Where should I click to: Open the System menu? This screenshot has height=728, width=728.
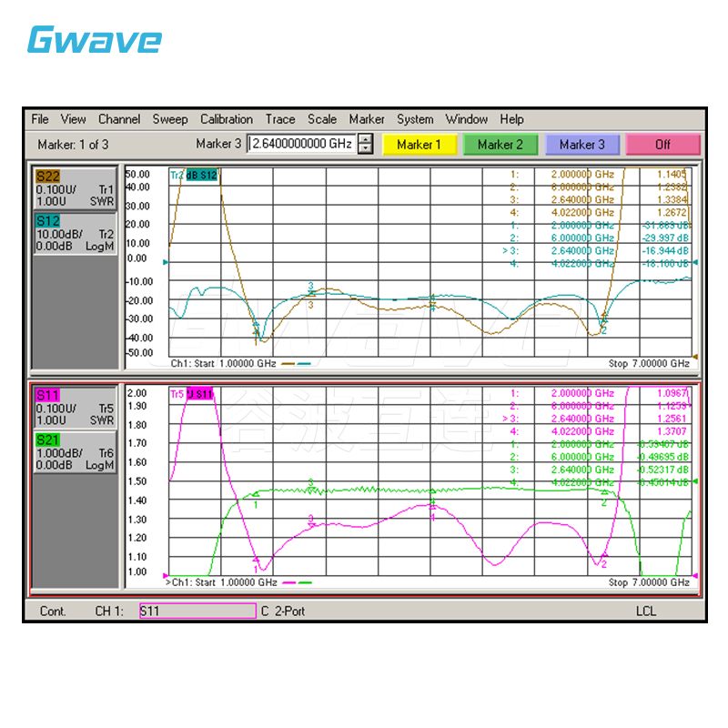point(415,119)
